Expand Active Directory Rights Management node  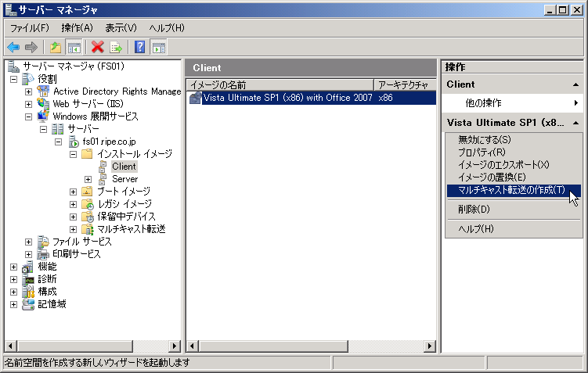[x=28, y=91]
